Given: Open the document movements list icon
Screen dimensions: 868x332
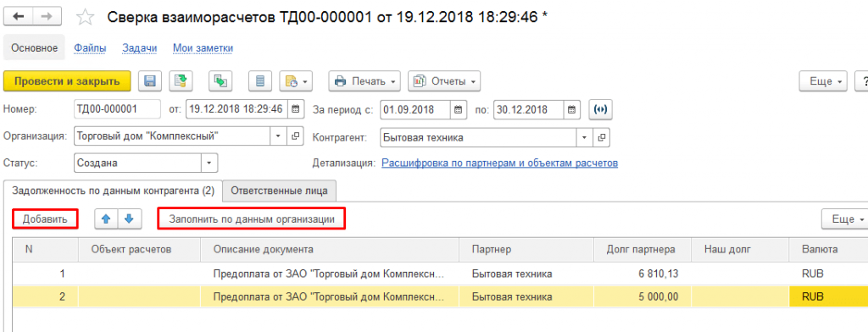Looking at the screenshot, I should point(260,81).
